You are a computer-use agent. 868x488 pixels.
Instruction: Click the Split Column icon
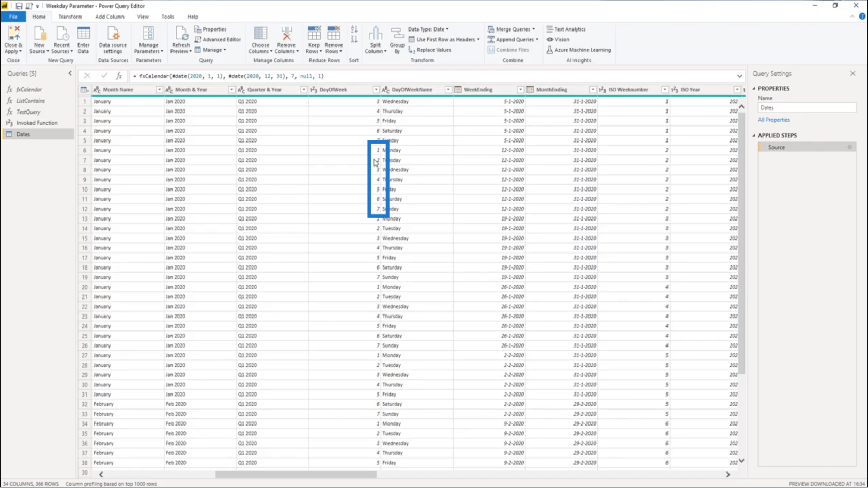coord(376,34)
